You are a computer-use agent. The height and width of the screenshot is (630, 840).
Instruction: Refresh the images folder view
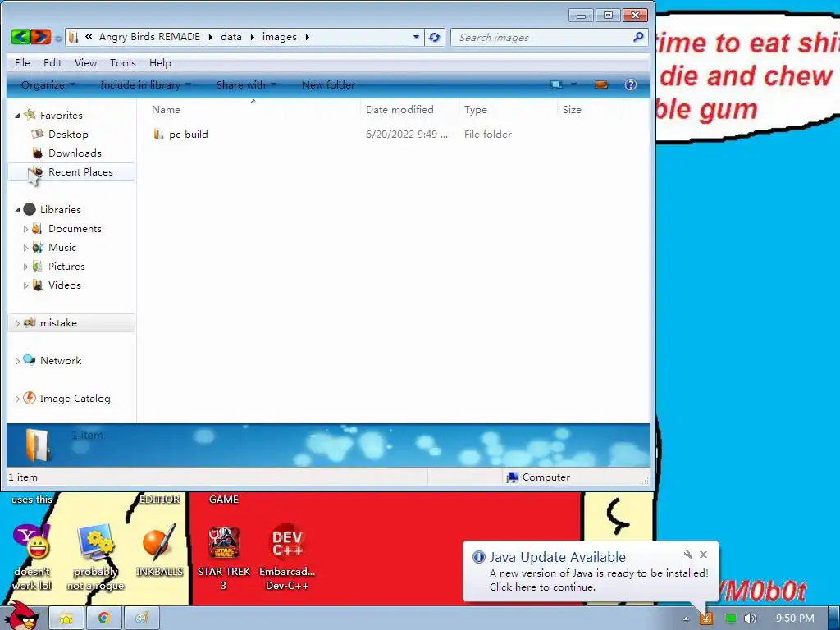[x=435, y=37]
